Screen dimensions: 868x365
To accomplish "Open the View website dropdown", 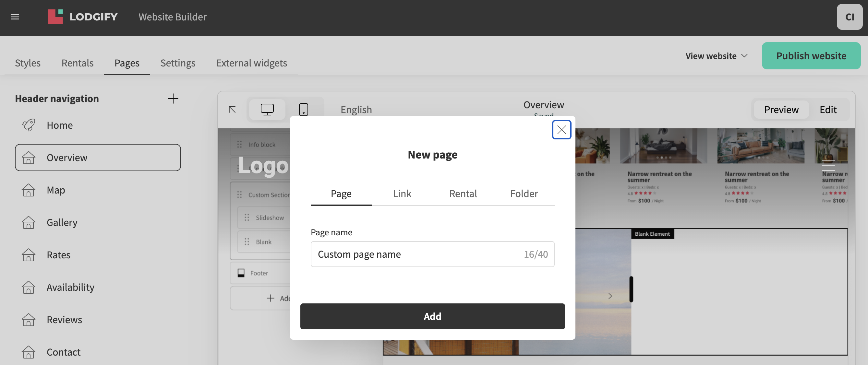I will 717,56.
